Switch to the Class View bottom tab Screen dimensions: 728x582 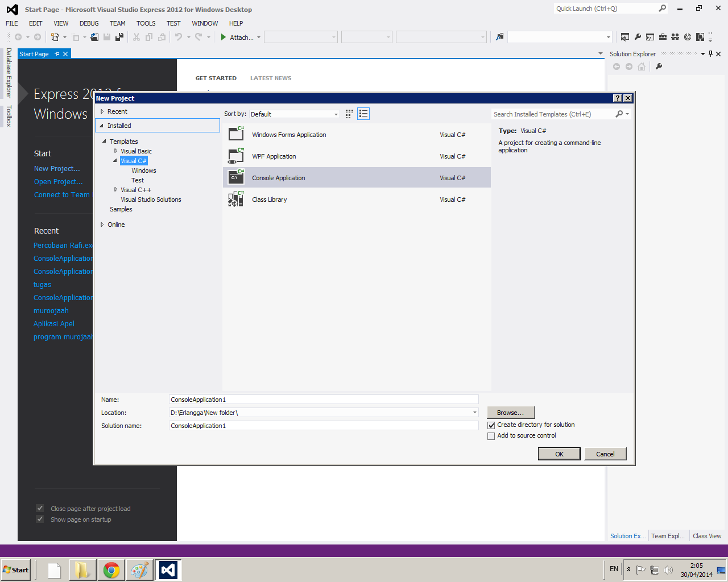point(707,536)
